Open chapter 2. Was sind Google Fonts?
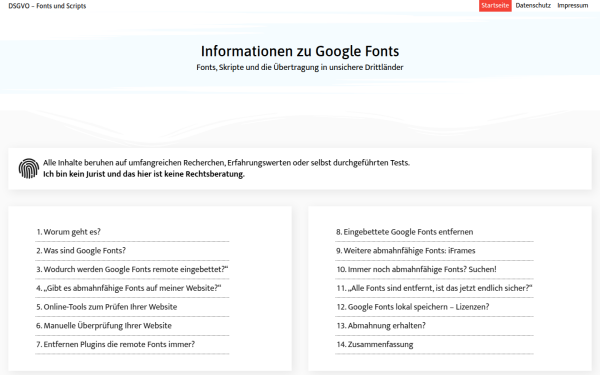Screen dimensions: 600x375 coord(81,251)
